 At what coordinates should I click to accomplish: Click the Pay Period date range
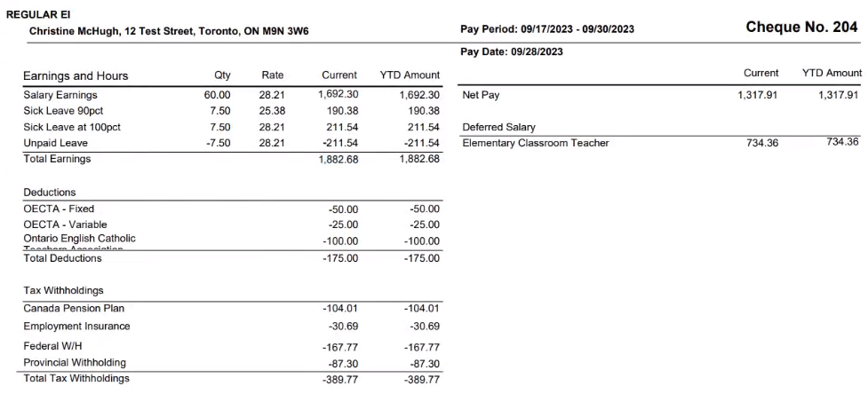tap(547, 30)
